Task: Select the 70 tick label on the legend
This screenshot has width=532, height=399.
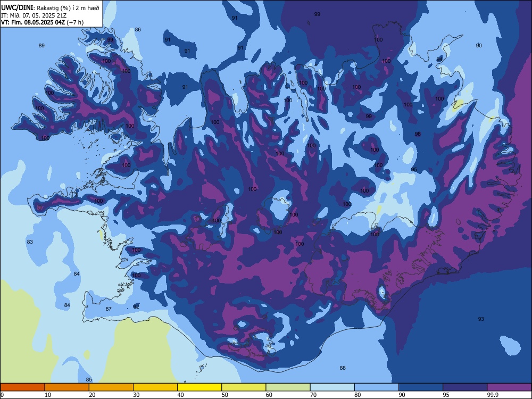Action: point(313,395)
